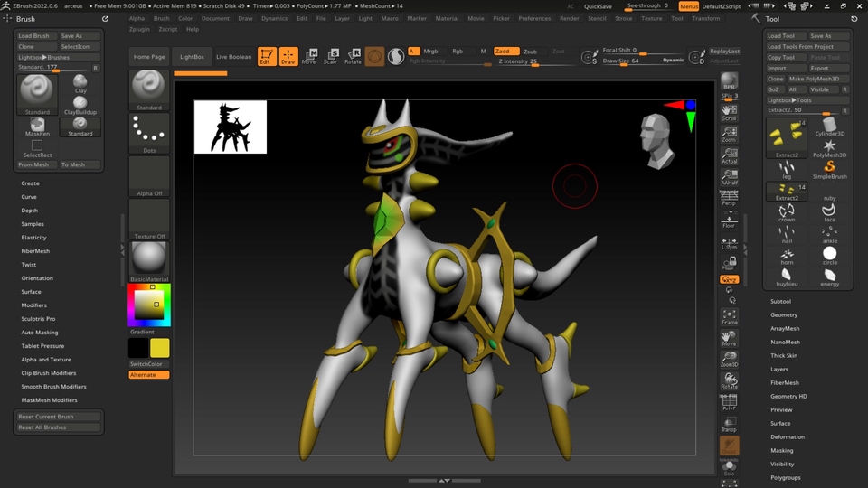This screenshot has width=868, height=488.
Task: Expand the Sculptris Pro section
Action: [38, 319]
